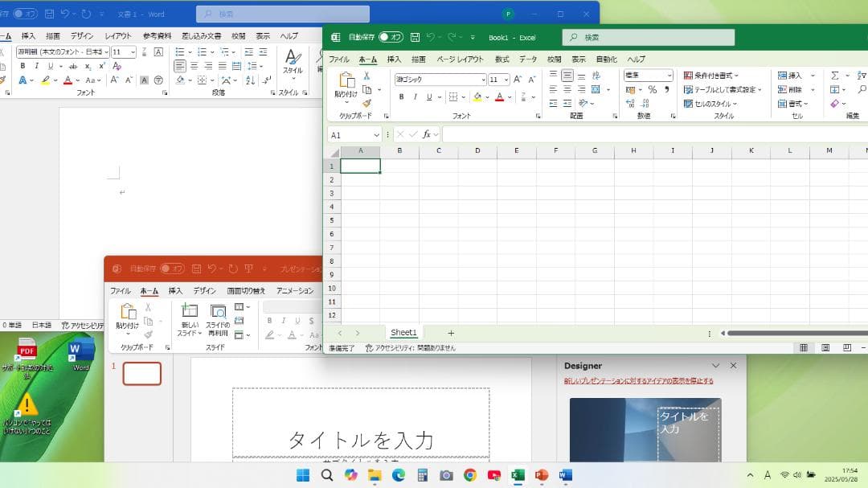Toggle PowerPoint's AutoSave switch

(172, 269)
